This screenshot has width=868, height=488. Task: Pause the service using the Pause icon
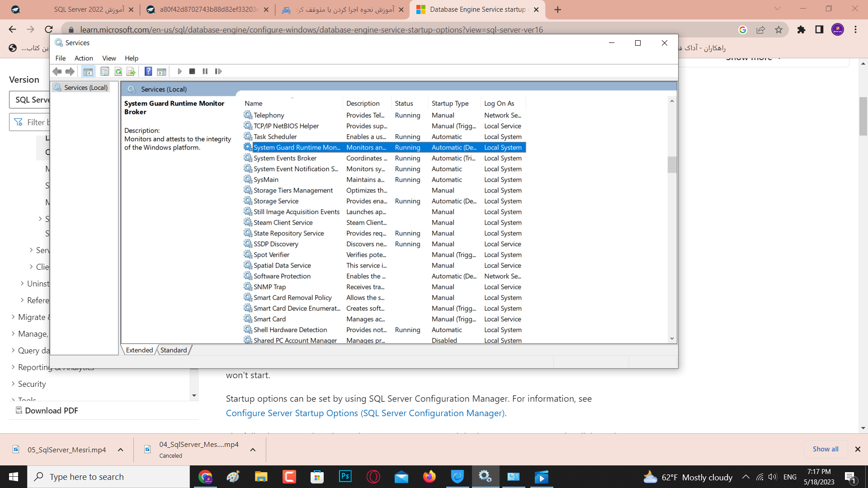click(x=205, y=71)
